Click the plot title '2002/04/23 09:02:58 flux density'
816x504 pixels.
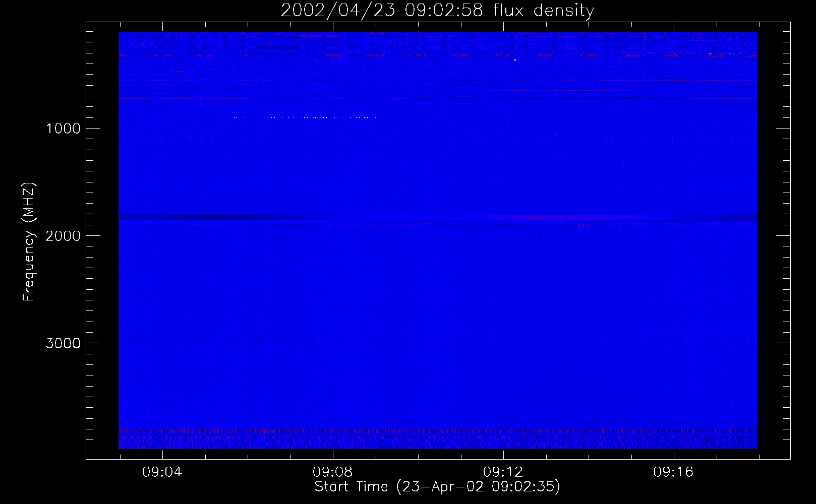tap(437, 11)
